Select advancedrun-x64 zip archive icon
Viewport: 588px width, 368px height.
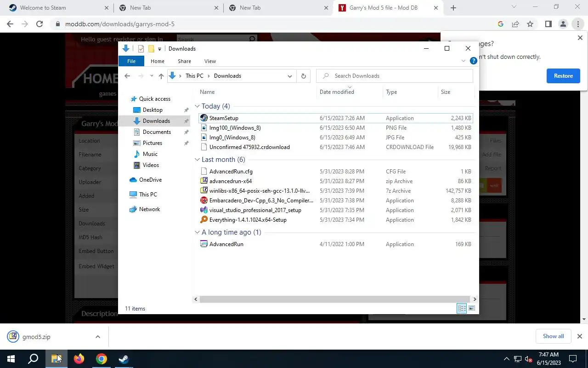[x=204, y=181]
